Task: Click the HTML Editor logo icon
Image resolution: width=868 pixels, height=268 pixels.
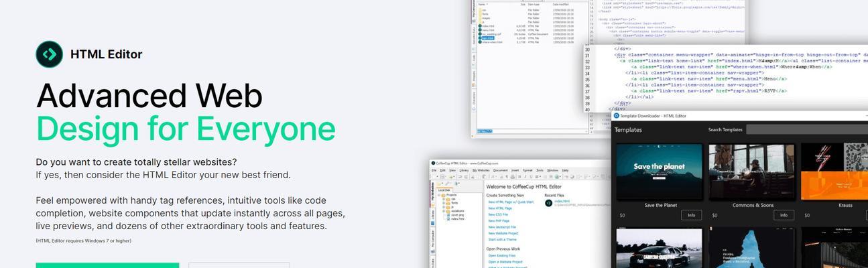Action: [49, 54]
